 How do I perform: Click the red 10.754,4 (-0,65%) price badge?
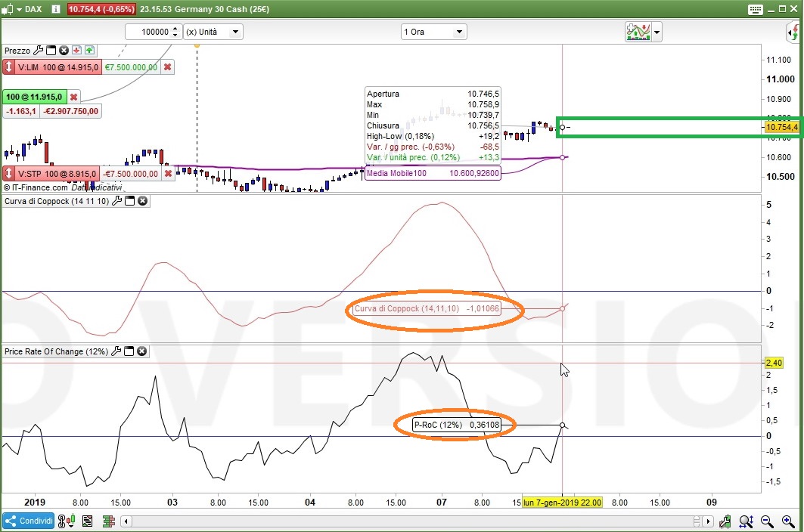pos(101,9)
